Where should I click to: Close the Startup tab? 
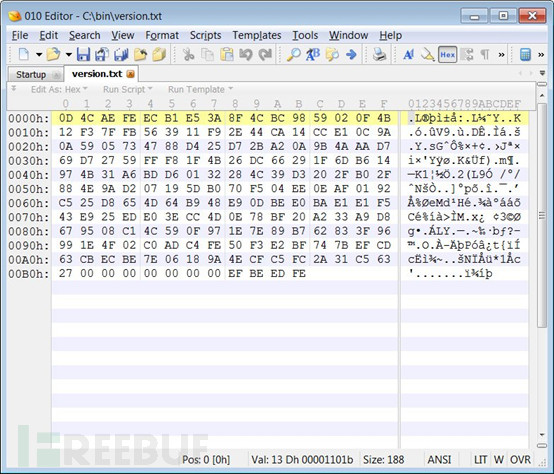click(56, 75)
